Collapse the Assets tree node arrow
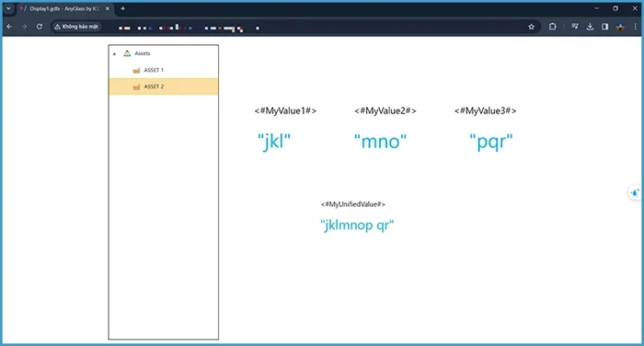Viewport: 644px width, 346px height. tap(114, 54)
